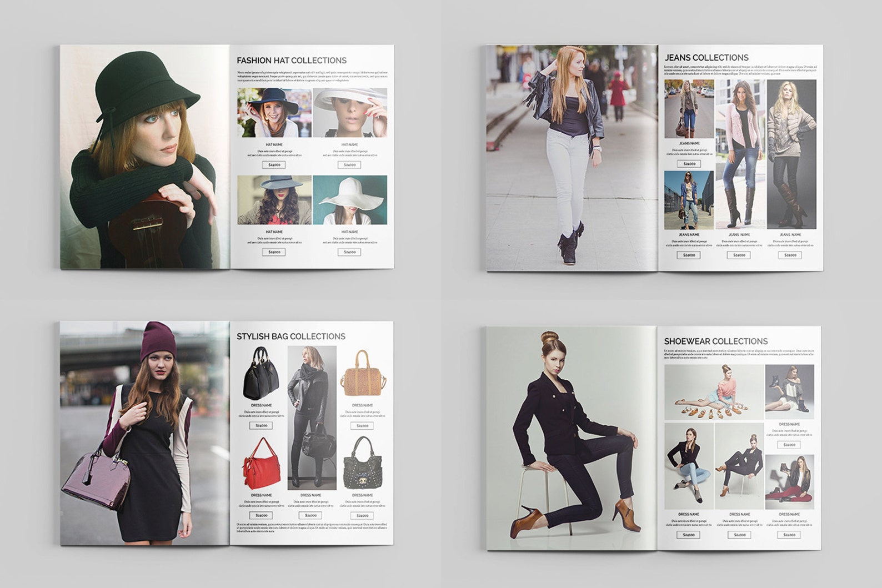The image size is (882, 588).
Task: Select the tan handbag image
Action: 363,373
